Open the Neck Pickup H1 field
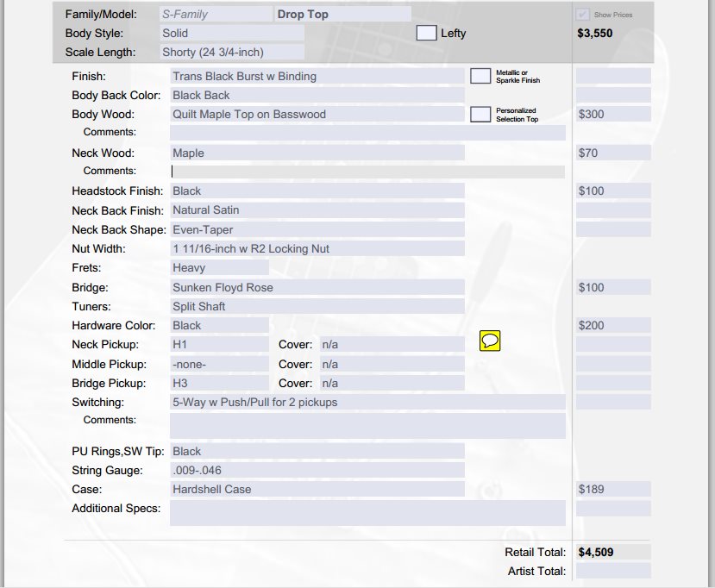The image size is (715, 588). coord(219,344)
